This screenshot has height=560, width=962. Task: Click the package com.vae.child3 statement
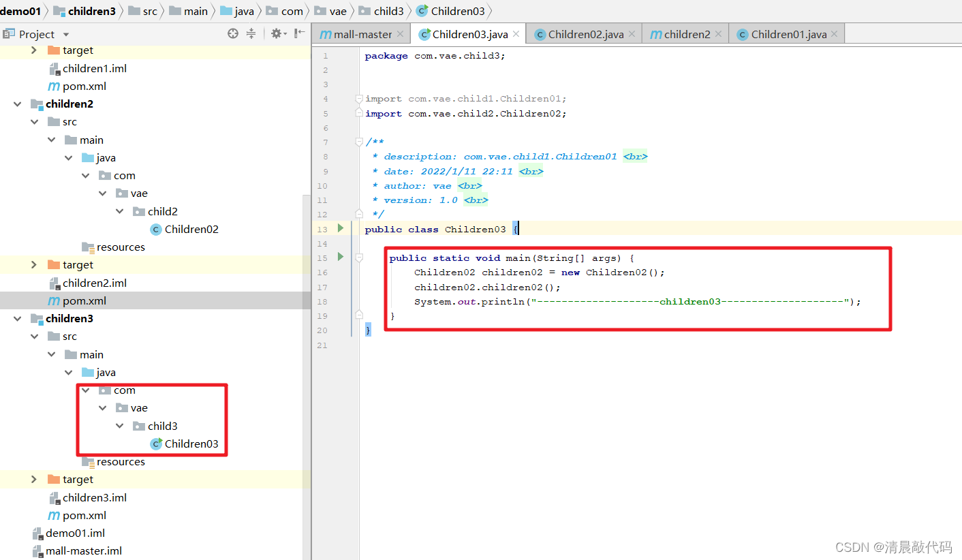(x=435, y=56)
